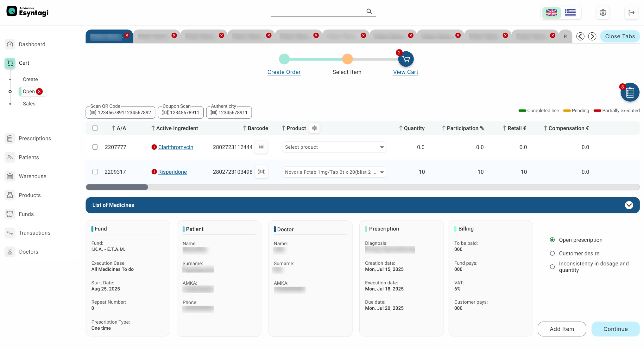Viewport: 644px width, 350px height.
Task: Click the View Cart step icon
Action: tap(406, 59)
